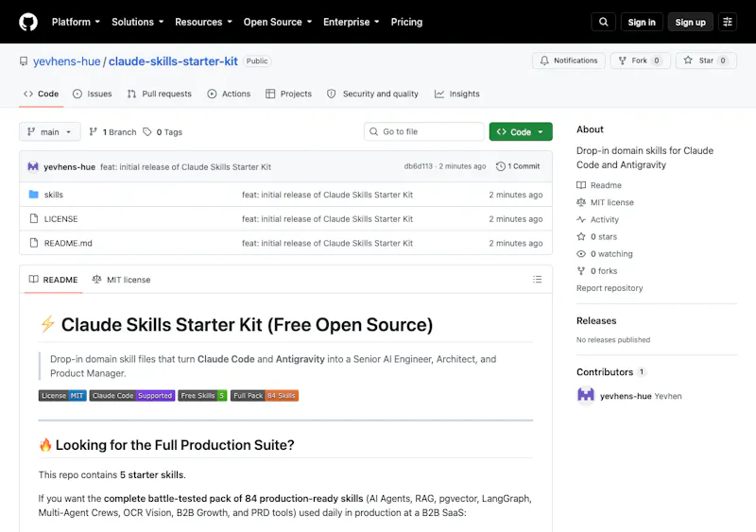Viewport: 756px width, 532px height.
Task: Click yevhens-hue avatar in Contributors
Action: click(586, 396)
